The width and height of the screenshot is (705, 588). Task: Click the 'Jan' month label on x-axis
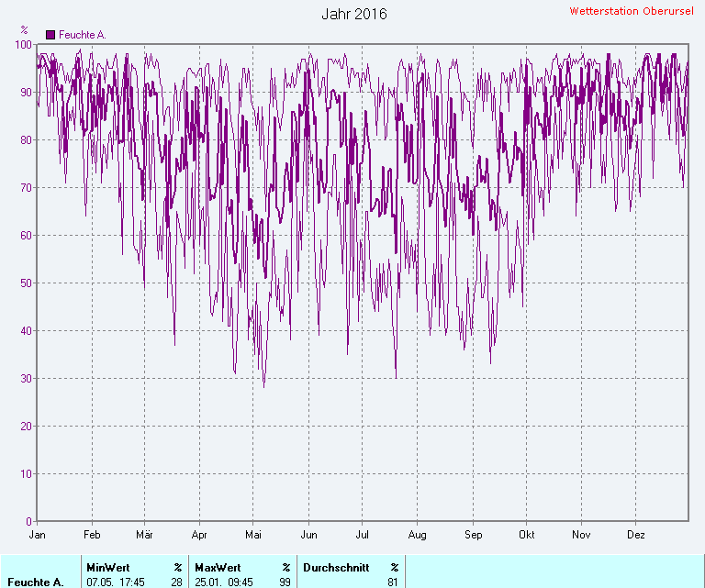coord(37,535)
